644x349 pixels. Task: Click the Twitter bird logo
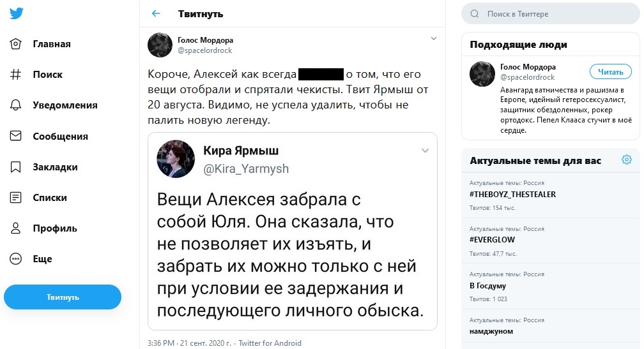pos(17,15)
